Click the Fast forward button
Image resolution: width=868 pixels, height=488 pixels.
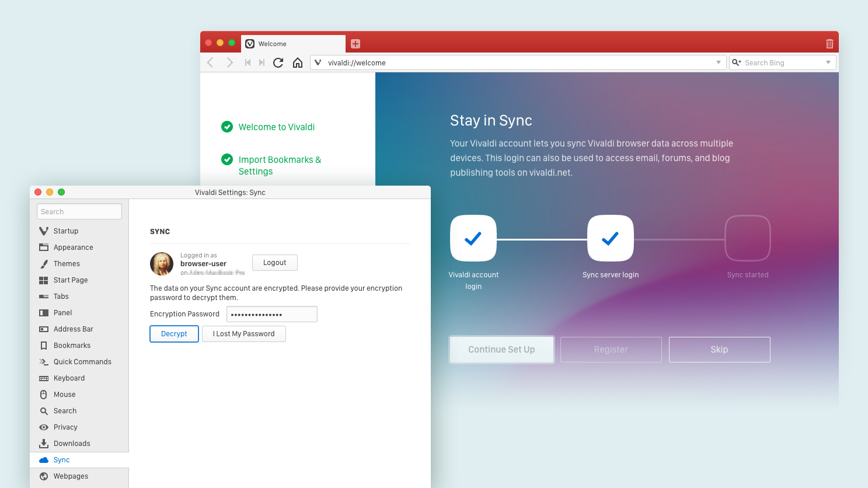click(x=262, y=62)
